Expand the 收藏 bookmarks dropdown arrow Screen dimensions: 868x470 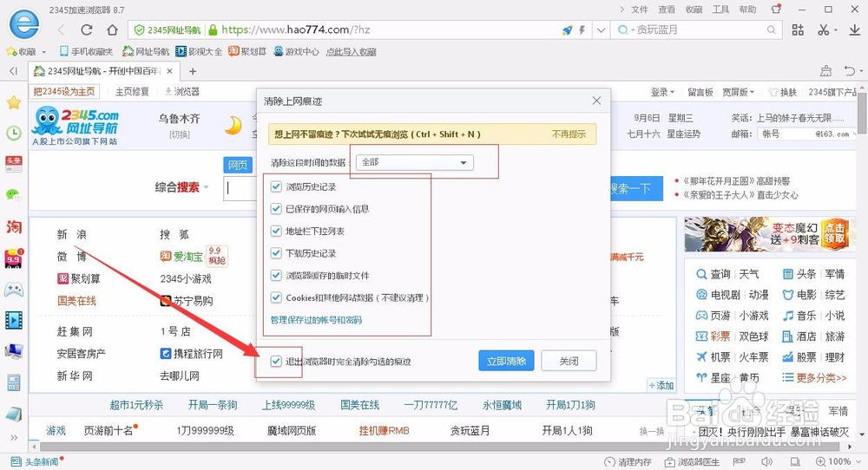tap(43, 52)
